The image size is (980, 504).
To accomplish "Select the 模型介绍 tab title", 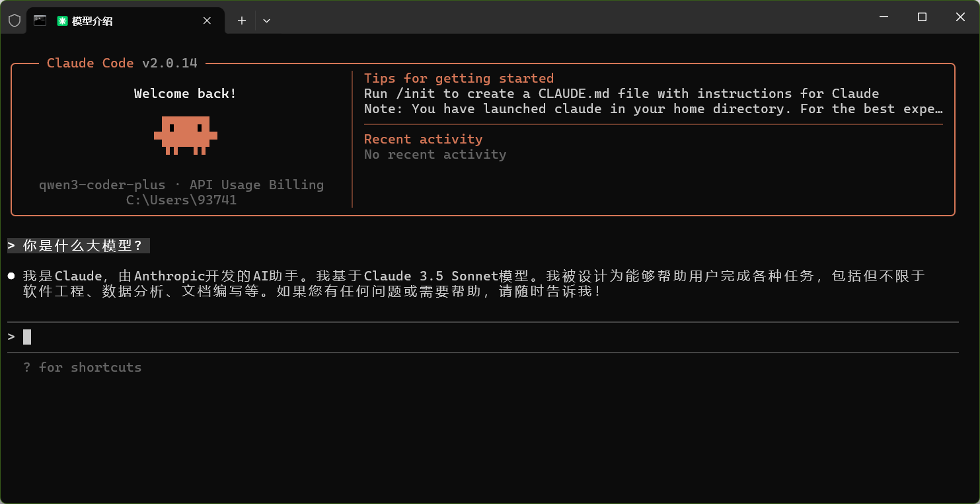I will point(93,21).
